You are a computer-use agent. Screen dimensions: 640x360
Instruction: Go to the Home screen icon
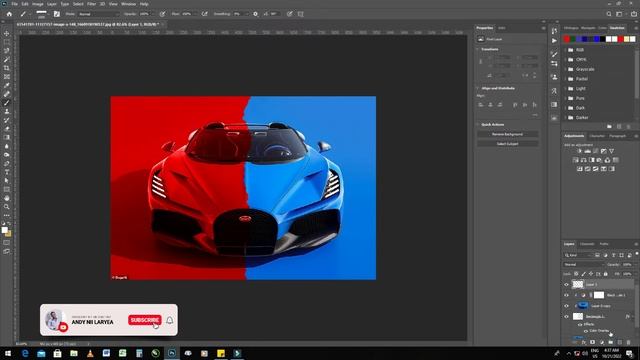coord(9,14)
